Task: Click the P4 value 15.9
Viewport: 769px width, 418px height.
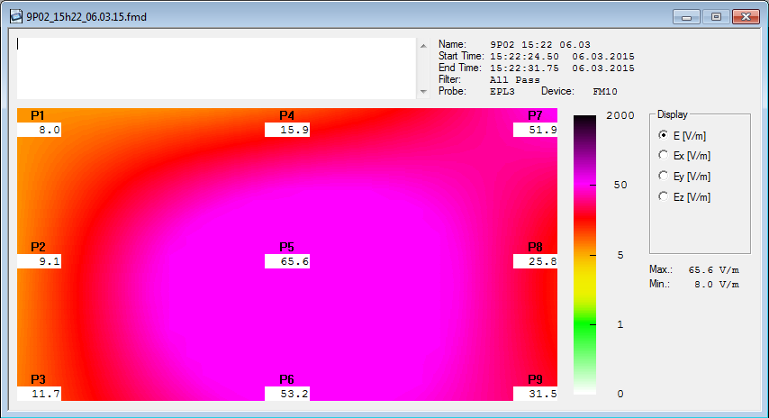Action: tap(287, 130)
